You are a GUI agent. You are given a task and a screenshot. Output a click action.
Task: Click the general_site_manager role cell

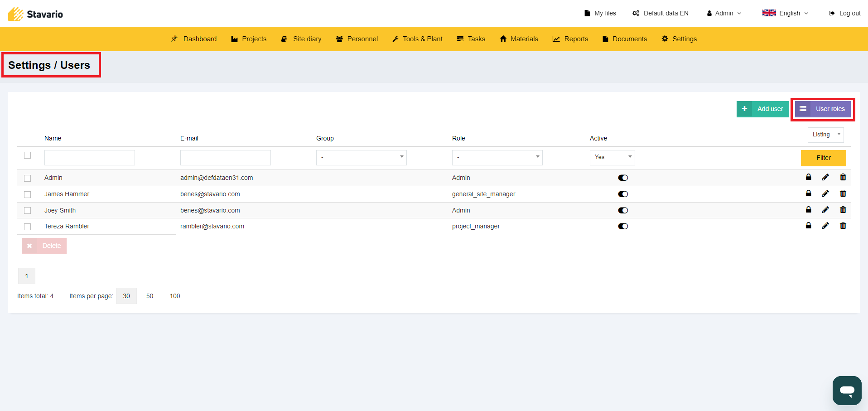pos(483,194)
